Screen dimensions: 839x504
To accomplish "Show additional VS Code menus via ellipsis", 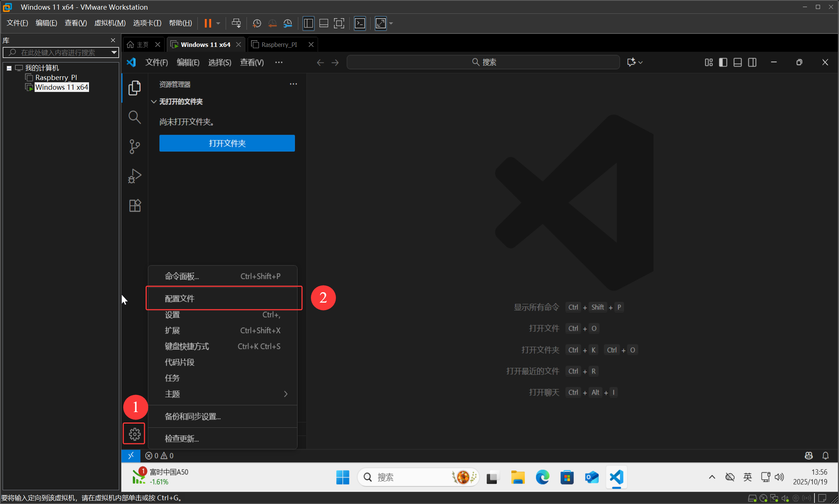I will (x=279, y=63).
